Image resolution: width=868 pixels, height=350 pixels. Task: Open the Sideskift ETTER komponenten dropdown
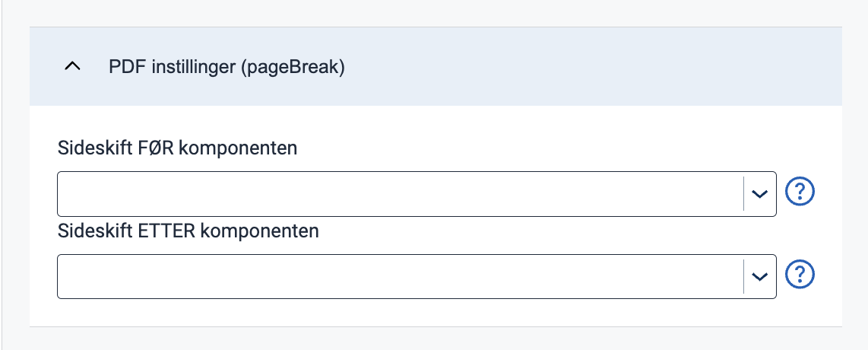tap(417, 276)
